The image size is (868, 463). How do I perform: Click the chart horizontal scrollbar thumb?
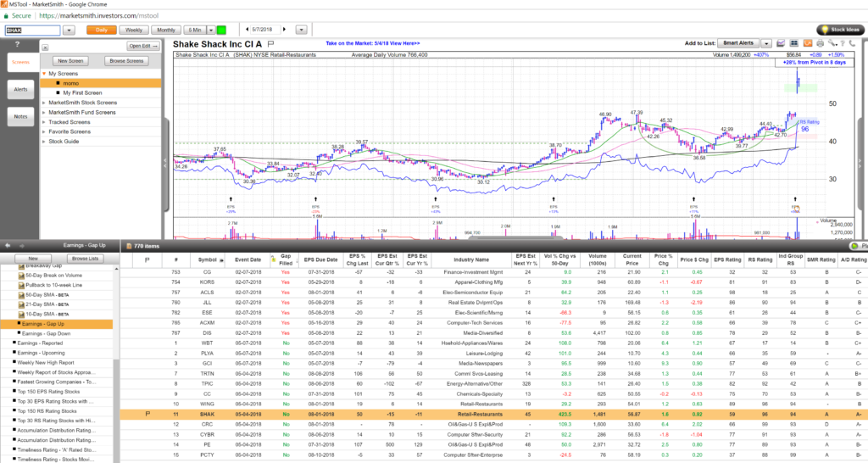(515, 238)
